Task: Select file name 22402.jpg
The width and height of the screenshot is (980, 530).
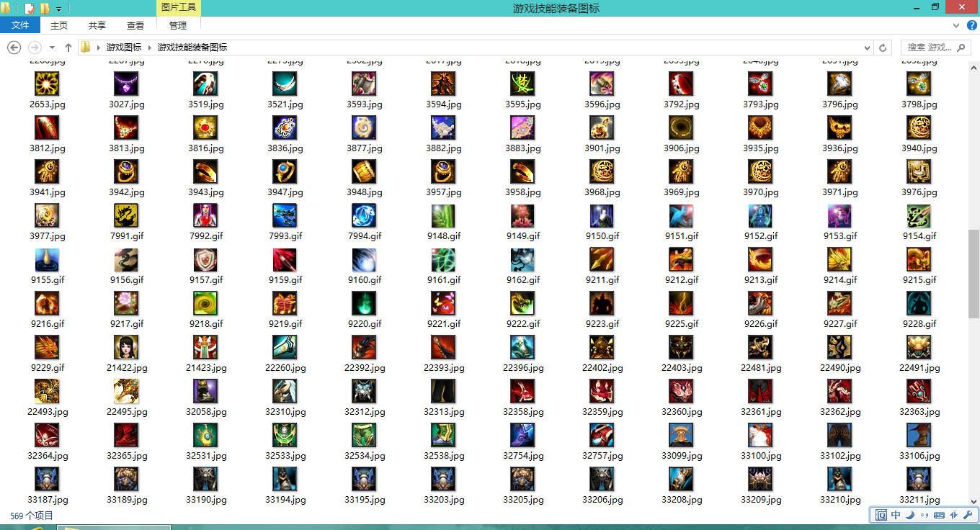Action: coord(602,368)
